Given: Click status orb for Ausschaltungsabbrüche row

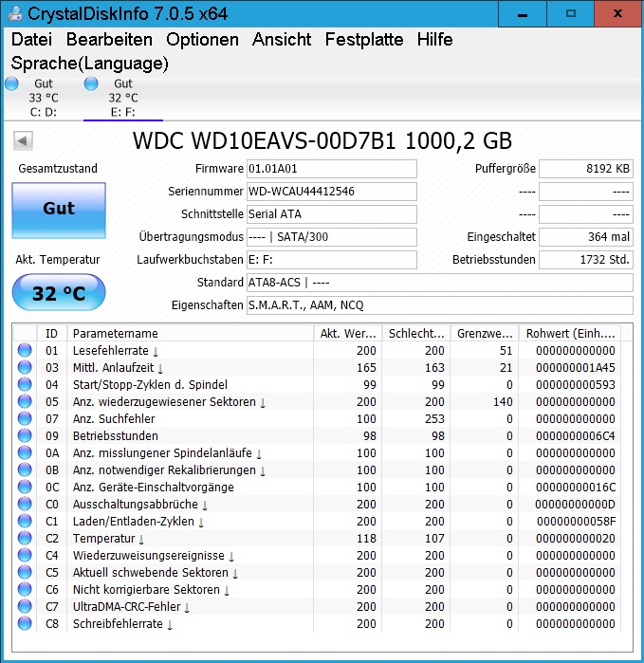Looking at the screenshot, I should coord(25,504).
